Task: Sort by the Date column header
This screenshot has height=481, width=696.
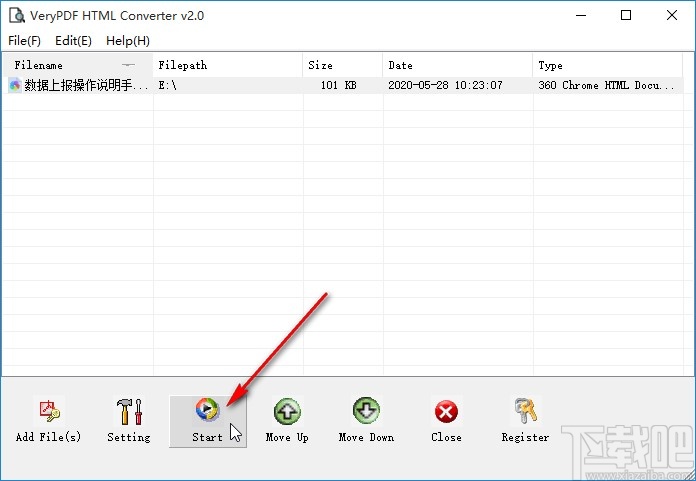Action: coord(458,65)
